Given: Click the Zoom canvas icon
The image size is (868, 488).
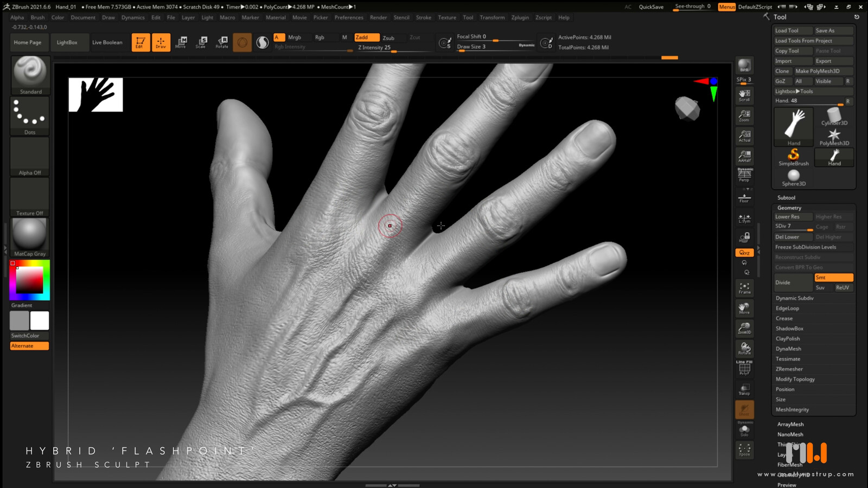Looking at the screenshot, I should tap(744, 115).
